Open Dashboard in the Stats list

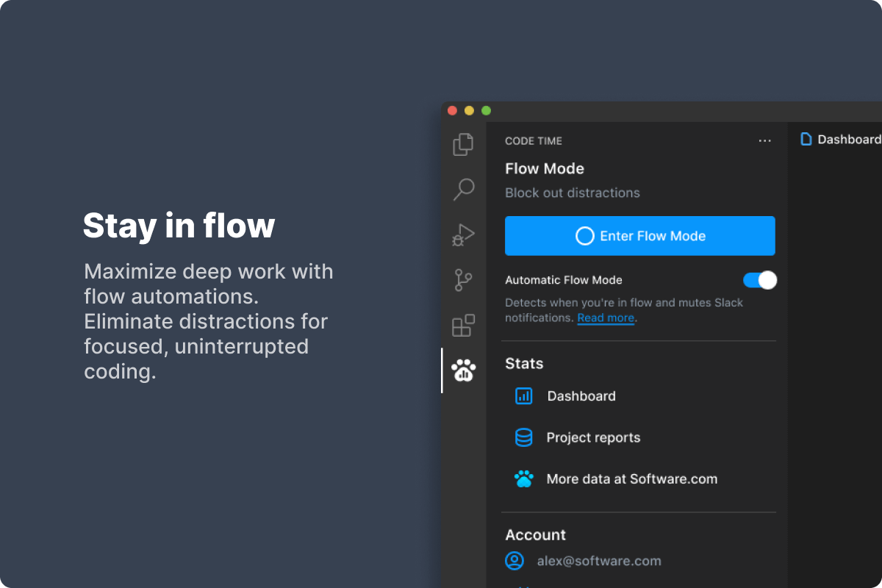coord(581,396)
